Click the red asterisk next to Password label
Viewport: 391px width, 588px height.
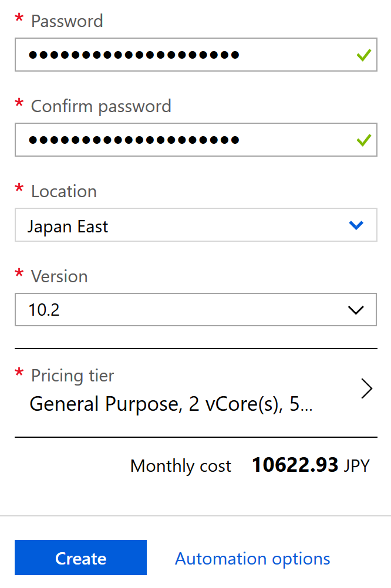coord(18,19)
